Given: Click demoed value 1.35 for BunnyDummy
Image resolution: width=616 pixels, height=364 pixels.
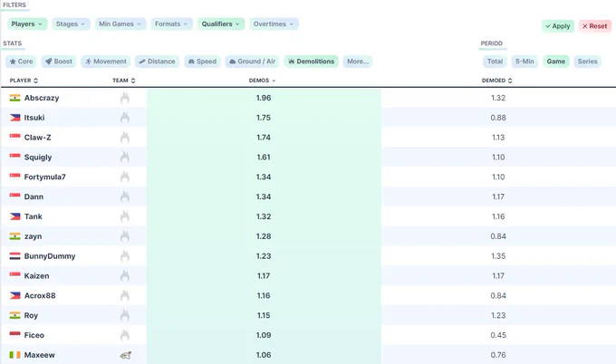Looking at the screenshot, I should tap(498, 256).
